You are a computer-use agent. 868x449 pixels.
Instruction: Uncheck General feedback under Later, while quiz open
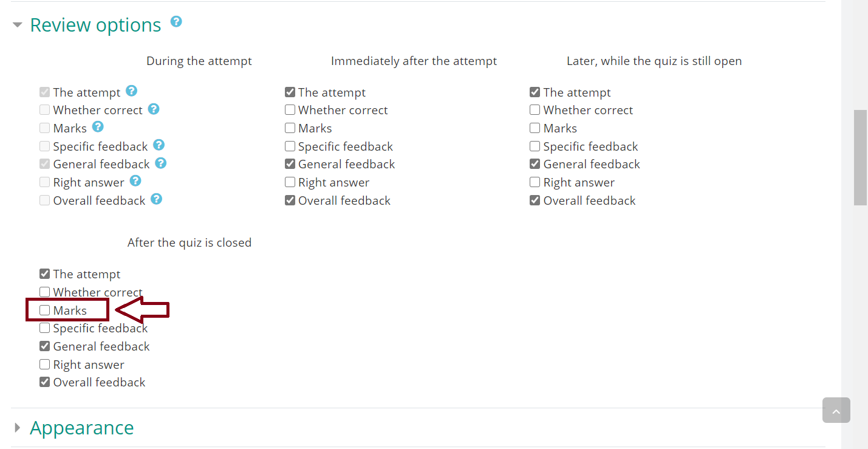(535, 164)
